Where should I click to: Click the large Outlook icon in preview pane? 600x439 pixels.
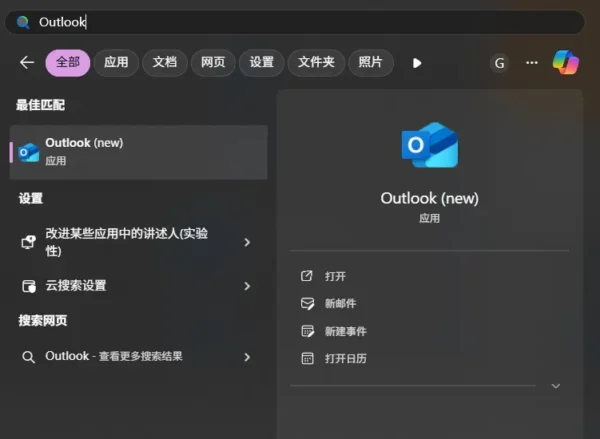click(429, 145)
